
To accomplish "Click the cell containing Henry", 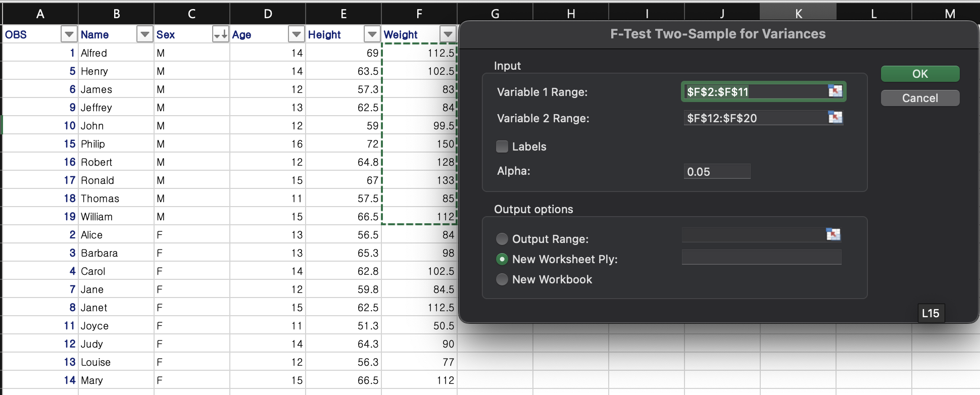I will 116,71.
